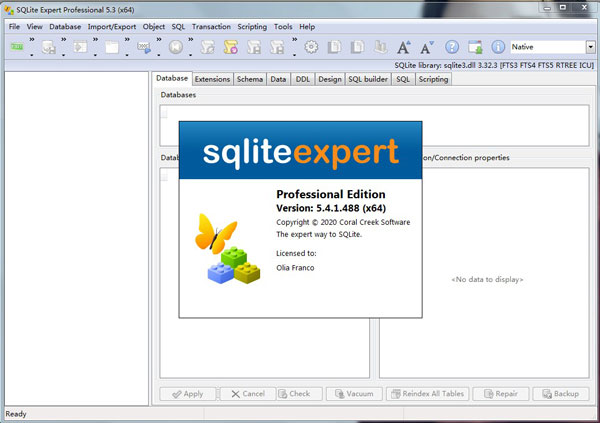Click the fourth script icon, second one with a disk
Viewport: 600px width, 423px height.
tap(277, 47)
